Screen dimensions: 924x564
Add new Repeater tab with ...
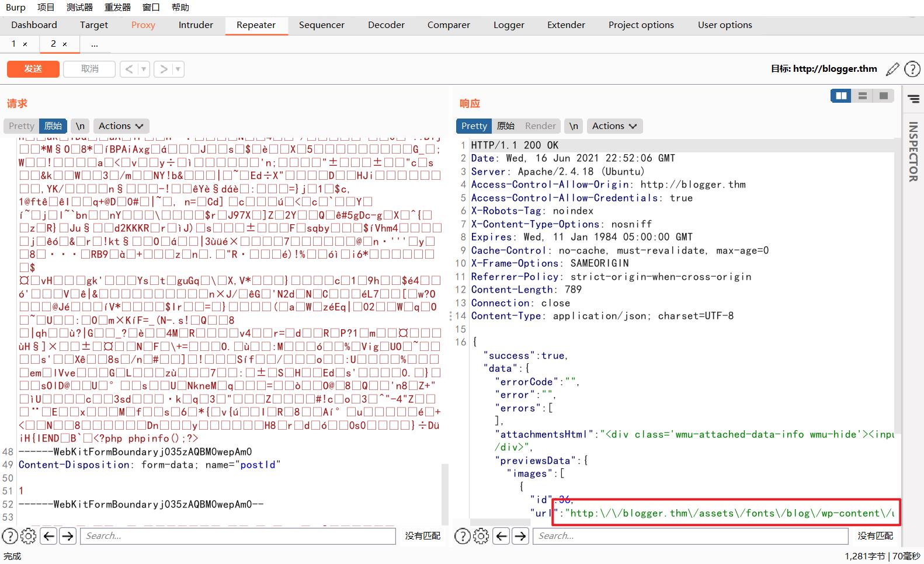(95, 44)
